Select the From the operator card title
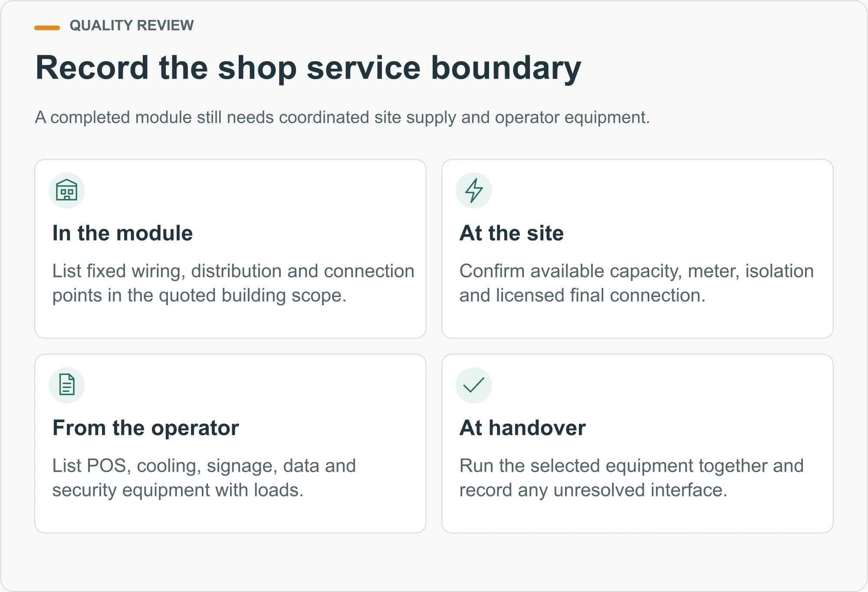The width and height of the screenshot is (868, 592). click(x=146, y=428)
